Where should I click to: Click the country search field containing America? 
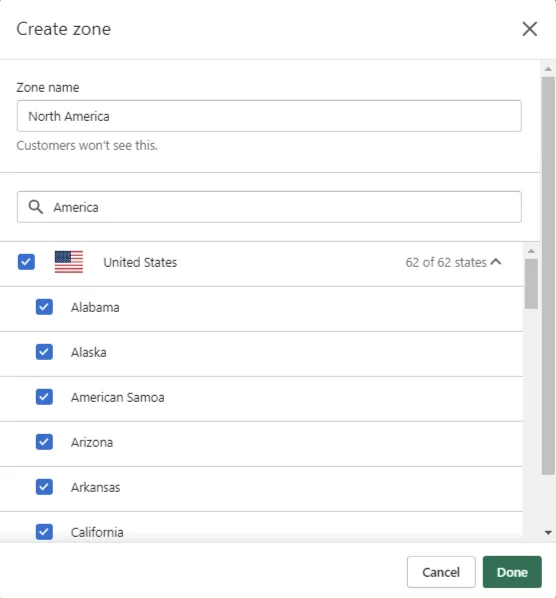click(269, 207)
